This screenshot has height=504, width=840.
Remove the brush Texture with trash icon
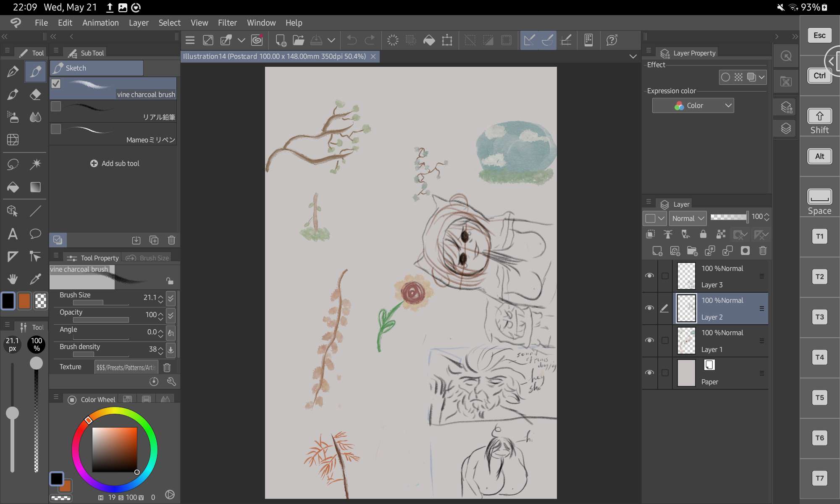[x=167, y=367]
